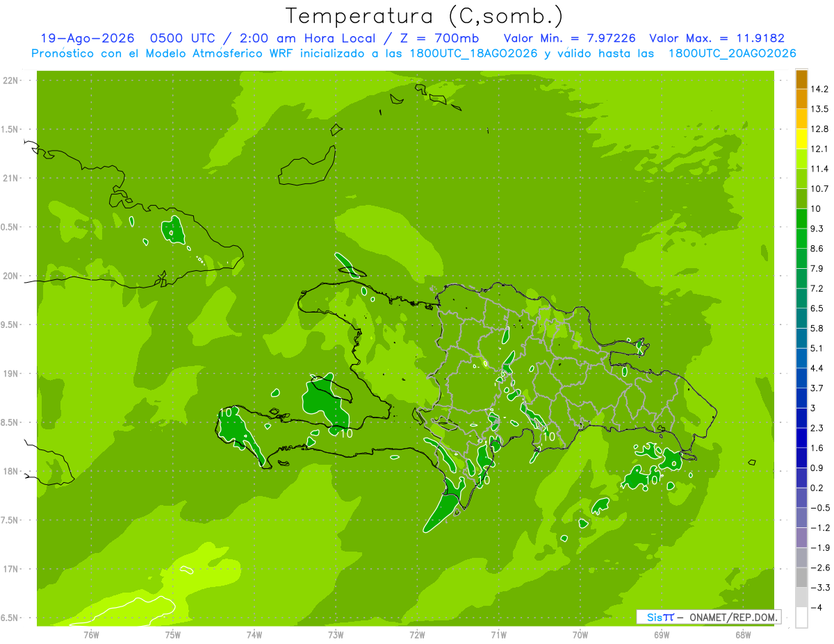Select the "0500 UTC" time text
This screenshot has height=644, width=834.
183,38
